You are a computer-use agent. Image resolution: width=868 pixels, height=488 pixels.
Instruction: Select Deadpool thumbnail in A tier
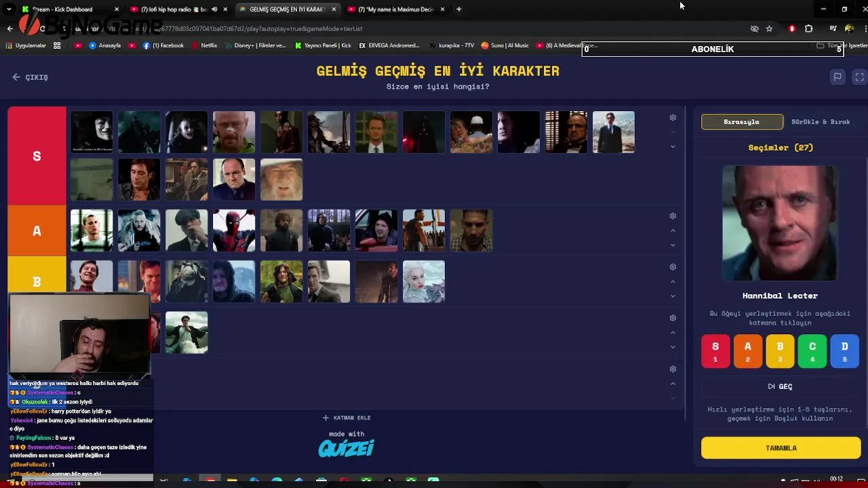click(234, 230)
